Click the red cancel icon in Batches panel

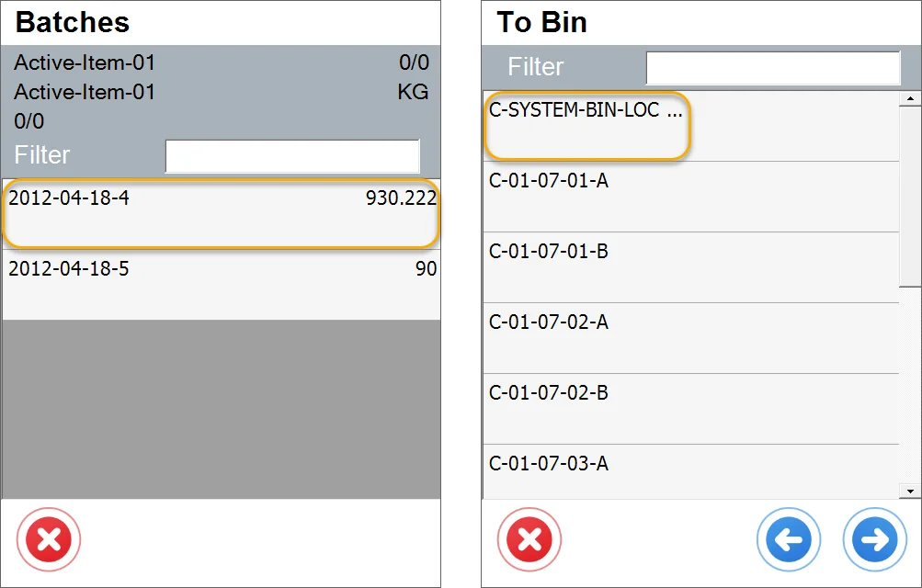[50, 539]
